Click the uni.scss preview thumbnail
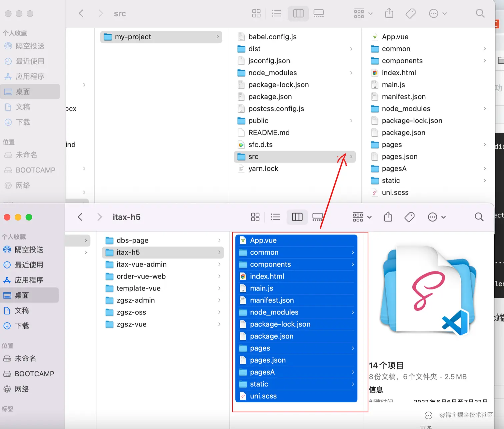 click(429, 291)
